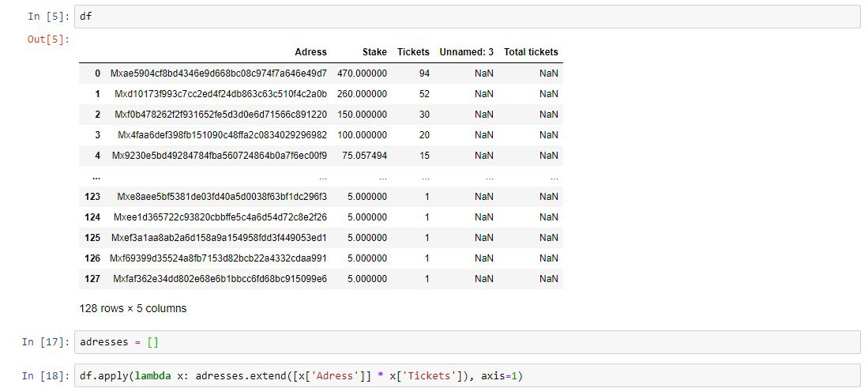868x388 pixels.
Task: Click Total tickets NaN in row 127
Action: pos(549,278)
